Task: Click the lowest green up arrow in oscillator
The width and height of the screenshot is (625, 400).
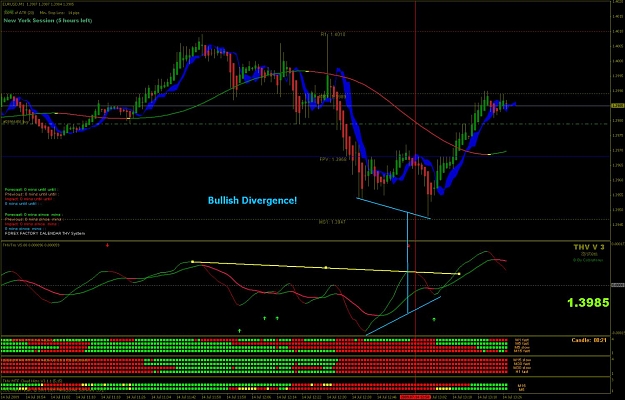Action: tap(240, 331)
